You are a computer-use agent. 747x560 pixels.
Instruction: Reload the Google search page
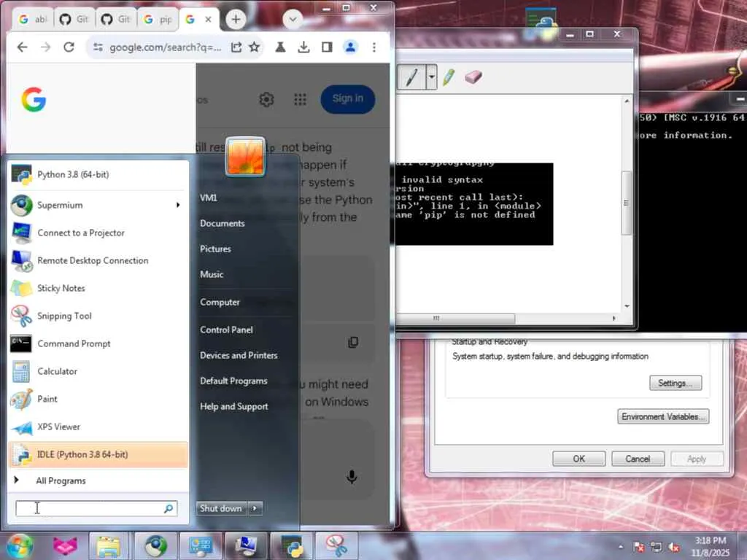click(69, 47)
